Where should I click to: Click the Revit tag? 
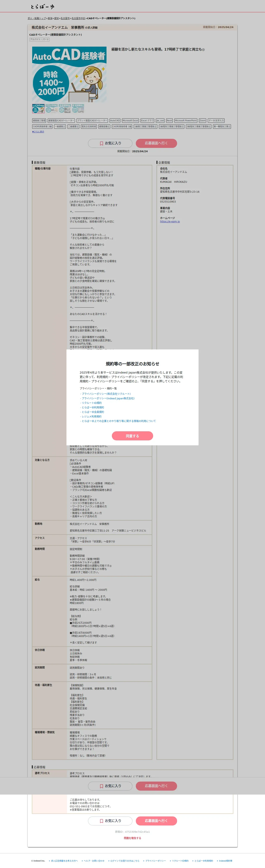click(x=169, y=120)
